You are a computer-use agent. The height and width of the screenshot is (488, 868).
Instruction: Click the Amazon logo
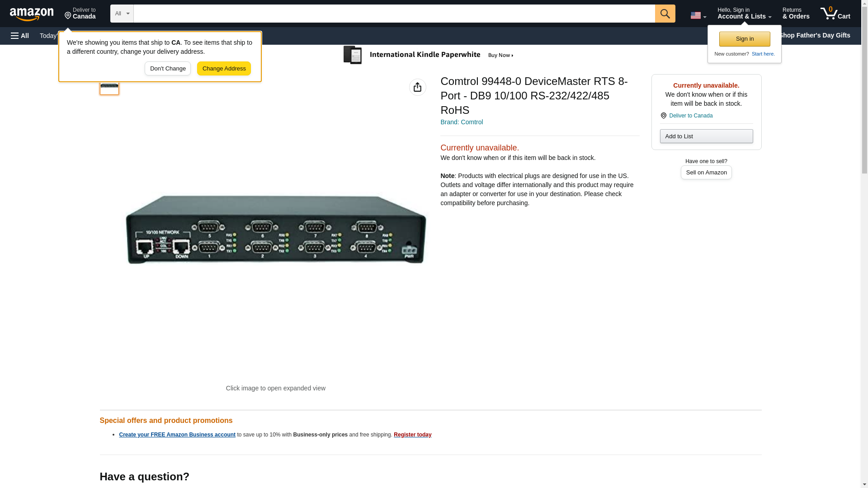(32, 14)
